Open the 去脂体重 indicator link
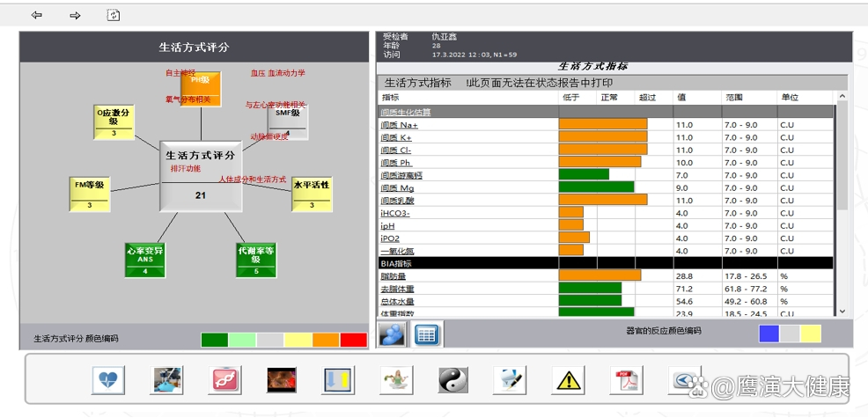Viewport: 868px width, 418px height. (397, 289)
